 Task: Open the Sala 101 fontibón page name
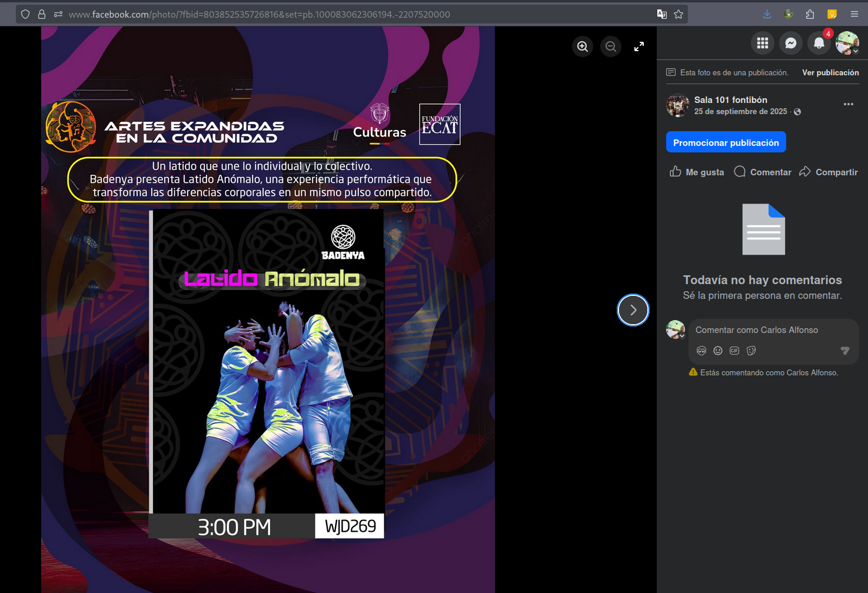731,100
